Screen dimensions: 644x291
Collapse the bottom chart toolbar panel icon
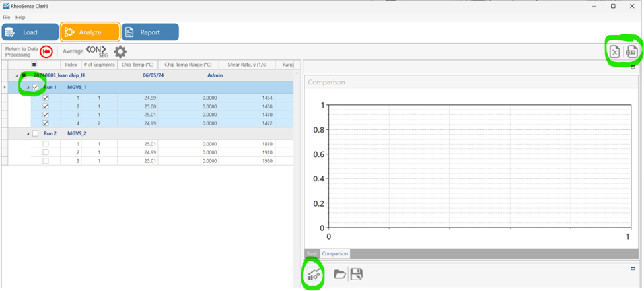[633, 269]
